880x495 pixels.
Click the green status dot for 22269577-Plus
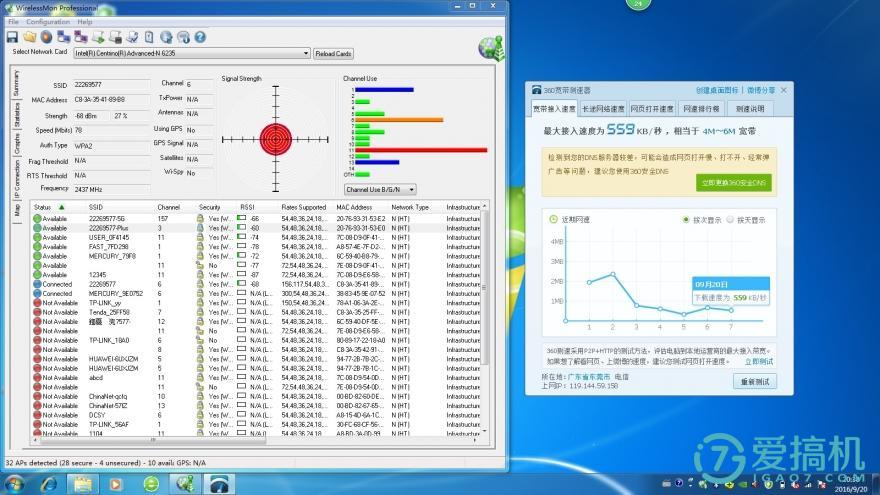click(37, 228)
